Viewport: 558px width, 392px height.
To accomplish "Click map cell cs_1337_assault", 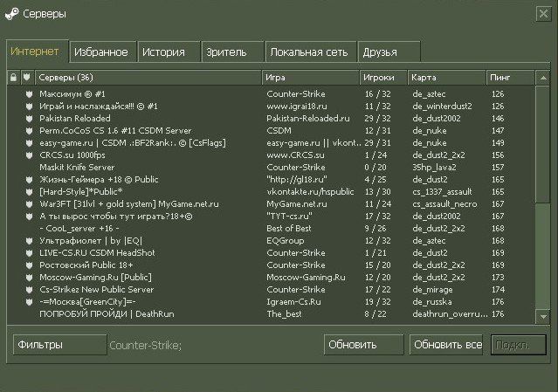I will (x=442, y=192).
